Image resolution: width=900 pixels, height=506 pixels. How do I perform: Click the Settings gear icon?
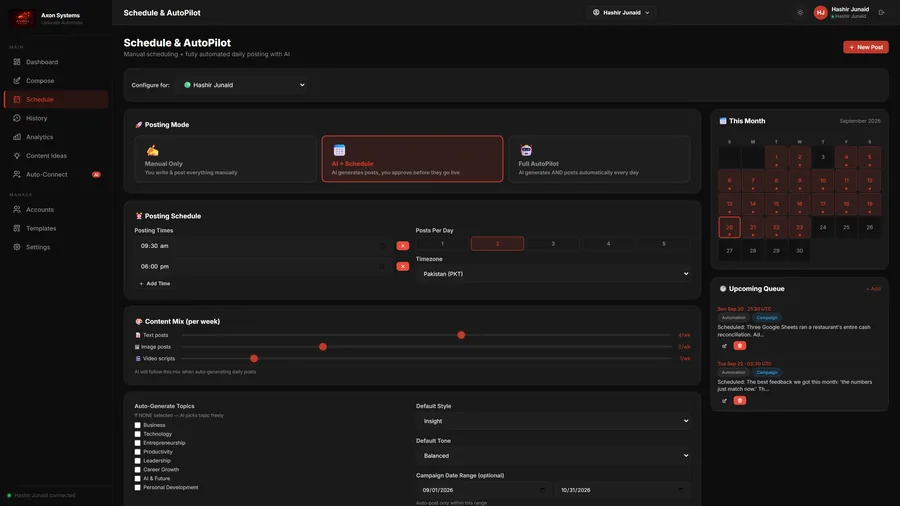pos(17,247)
